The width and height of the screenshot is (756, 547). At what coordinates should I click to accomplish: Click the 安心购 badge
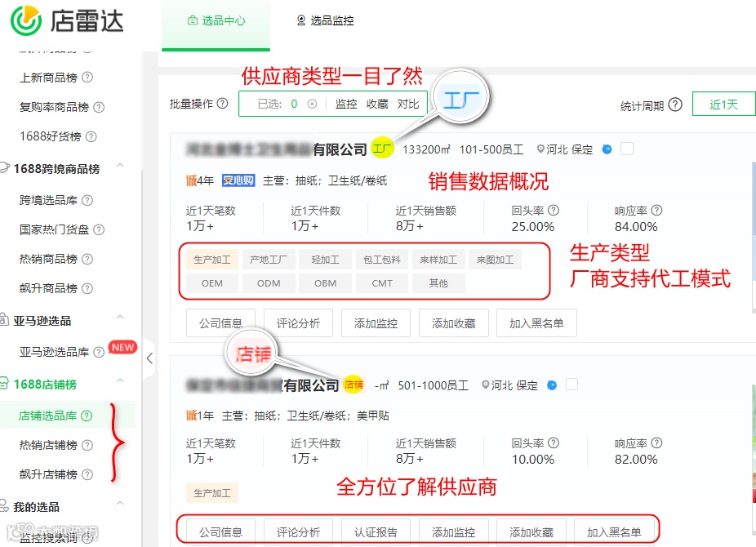coord(238,180)
